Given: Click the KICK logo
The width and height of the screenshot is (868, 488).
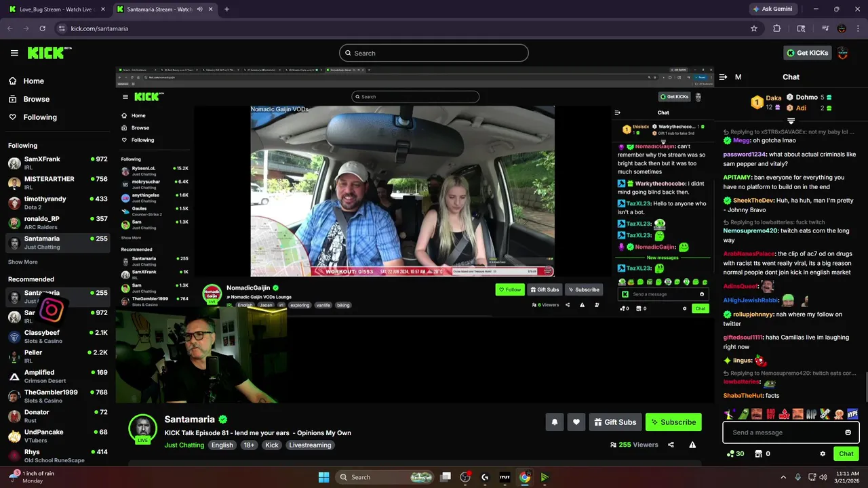Looking at the screenshot, I should [50, 53].
